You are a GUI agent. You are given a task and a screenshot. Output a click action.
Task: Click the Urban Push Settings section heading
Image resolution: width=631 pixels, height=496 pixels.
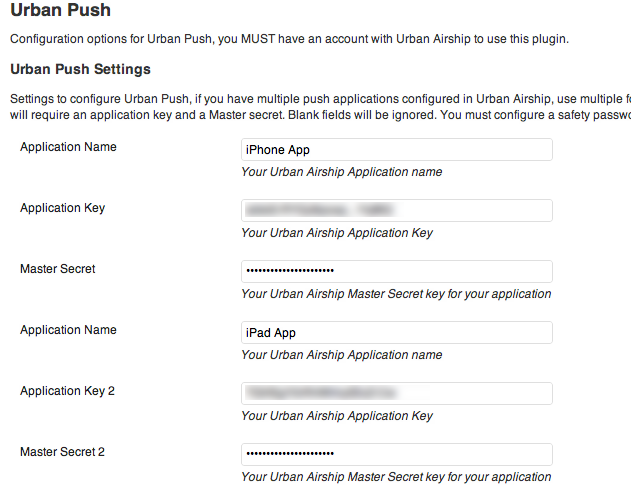click(x=80, y=69)
